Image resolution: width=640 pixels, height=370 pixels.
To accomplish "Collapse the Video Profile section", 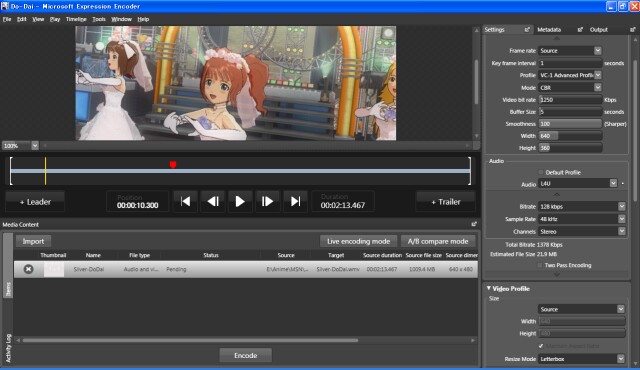I will (489, 288).
